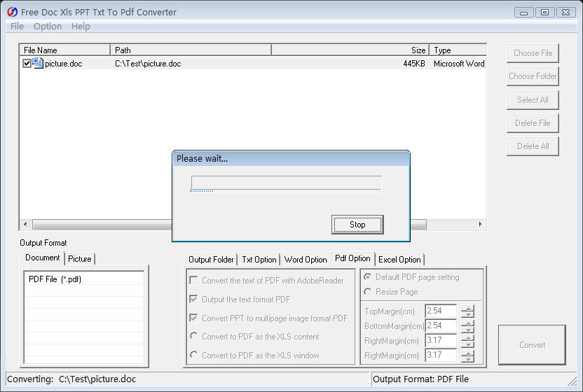The image size is (583, 392).
Task: Click the conversion progress bar
Action: [287, 183]
